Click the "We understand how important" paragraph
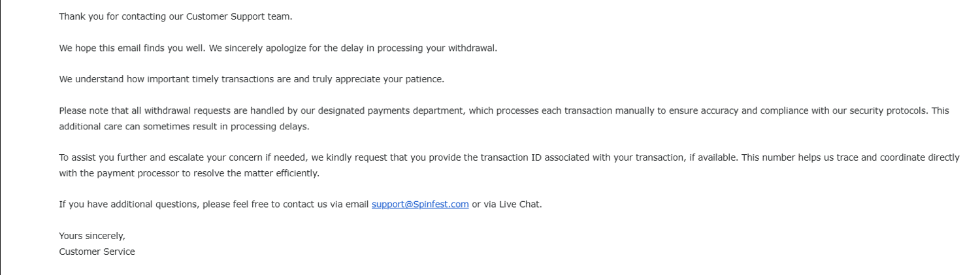Viewport: 980px width, 275px height. click(x=131, y=80)
